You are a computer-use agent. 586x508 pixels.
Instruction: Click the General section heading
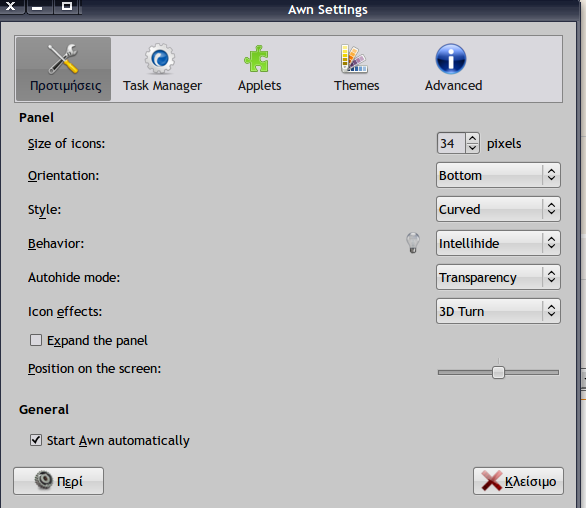44,409
